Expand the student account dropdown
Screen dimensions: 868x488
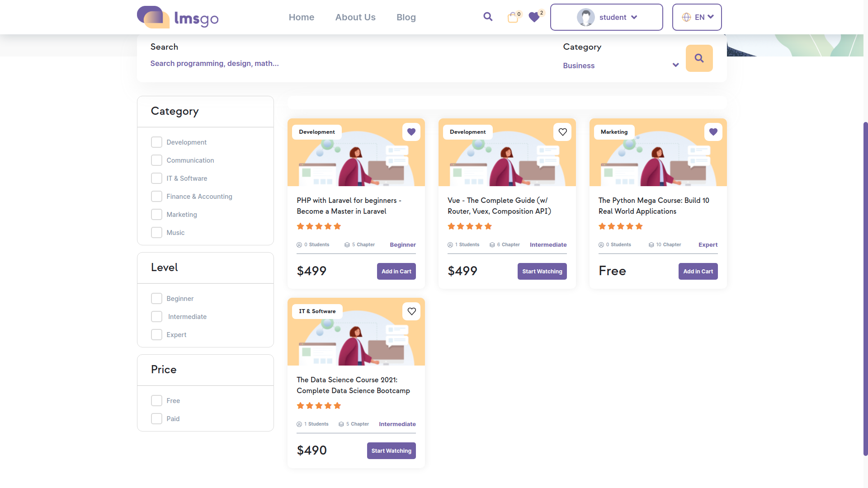pyautogui.click(x=606, y=17)
